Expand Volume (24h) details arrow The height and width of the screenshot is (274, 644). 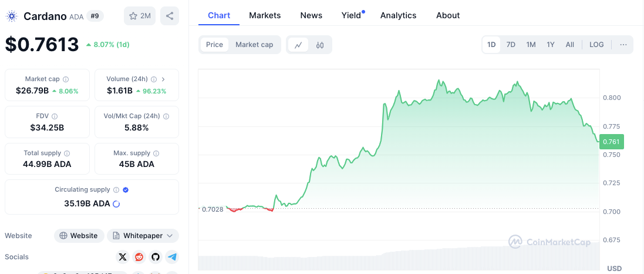[x=163, y=79]
